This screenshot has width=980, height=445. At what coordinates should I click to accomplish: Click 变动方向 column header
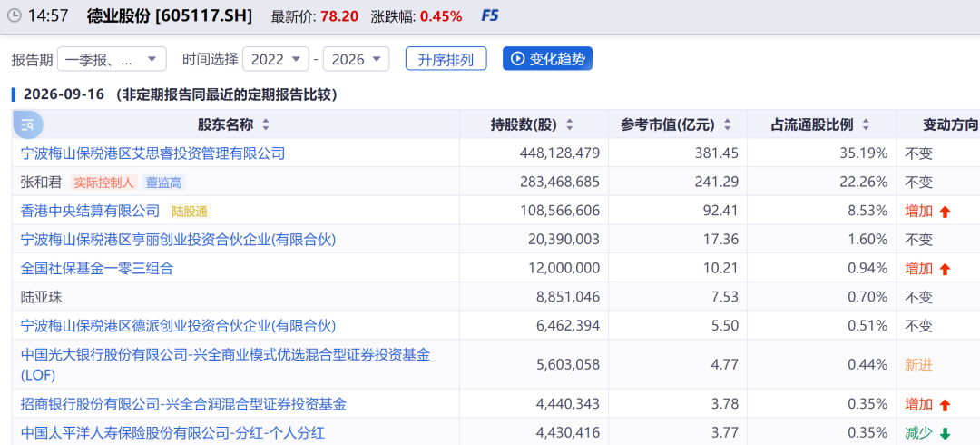(x=950, y=124)
